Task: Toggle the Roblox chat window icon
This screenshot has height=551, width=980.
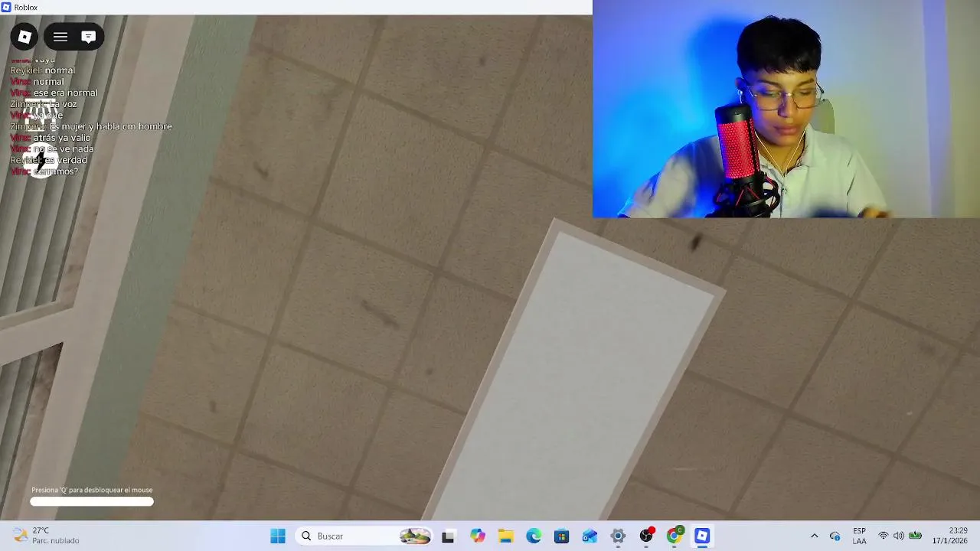Action: point(88,37)
